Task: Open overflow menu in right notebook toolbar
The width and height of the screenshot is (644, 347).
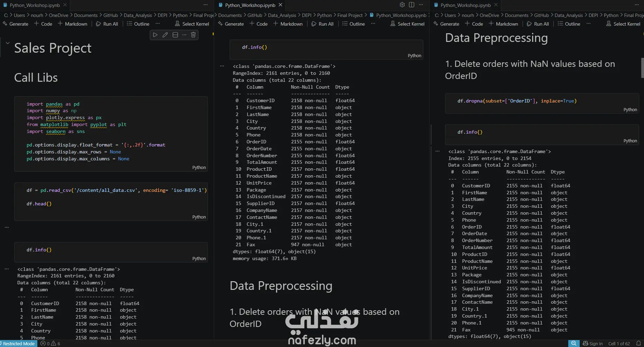Action: point(589,24)
